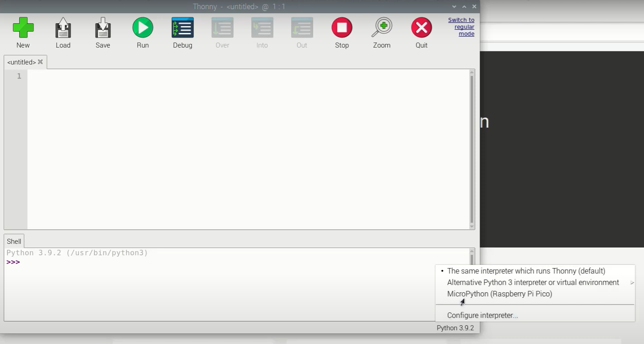Step into using the Into icon
Screen dimensions: 644x344
262,28
